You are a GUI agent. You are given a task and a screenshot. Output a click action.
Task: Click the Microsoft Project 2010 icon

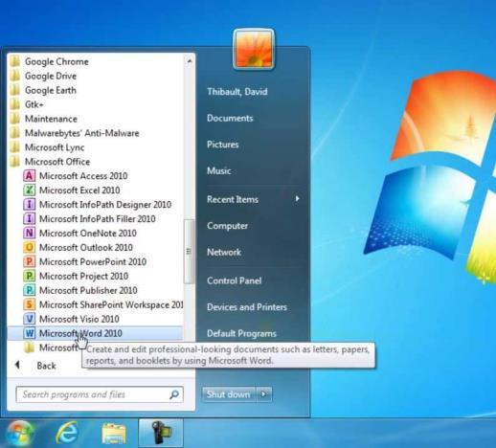(x=29, y=276)
